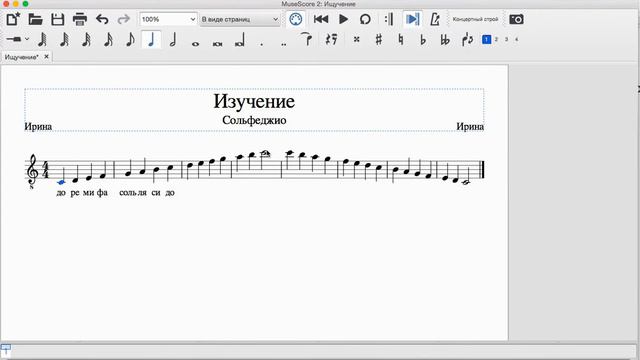
Task: Select voice 1
Action: tap(486, 39)
